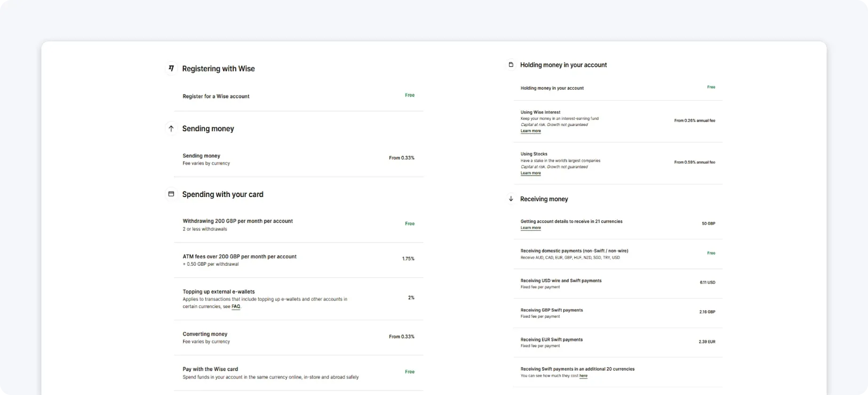Click 'Withdrawing 200 GBP per month per account'
The height and width of the screenshot is (395, 868).
238,221
